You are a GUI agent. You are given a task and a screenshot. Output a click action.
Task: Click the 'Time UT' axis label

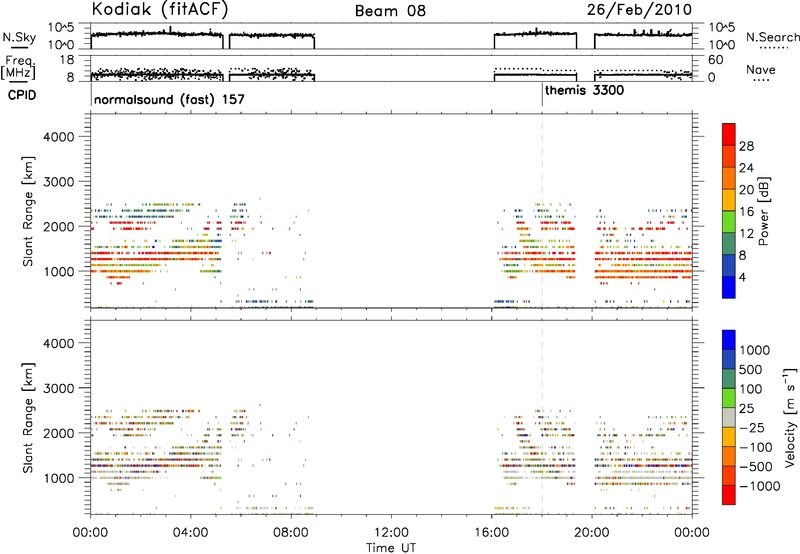pos(391,548)
